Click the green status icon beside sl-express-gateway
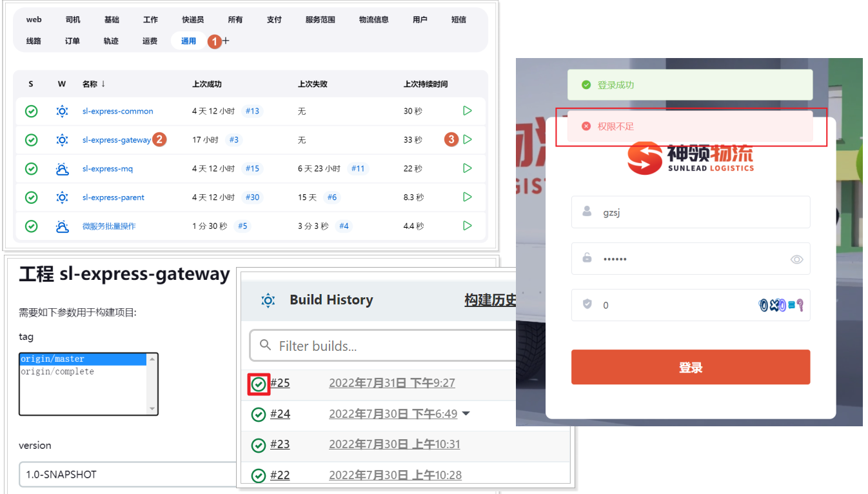The height and width of the screenshot is (494, 868). [31, 139]
